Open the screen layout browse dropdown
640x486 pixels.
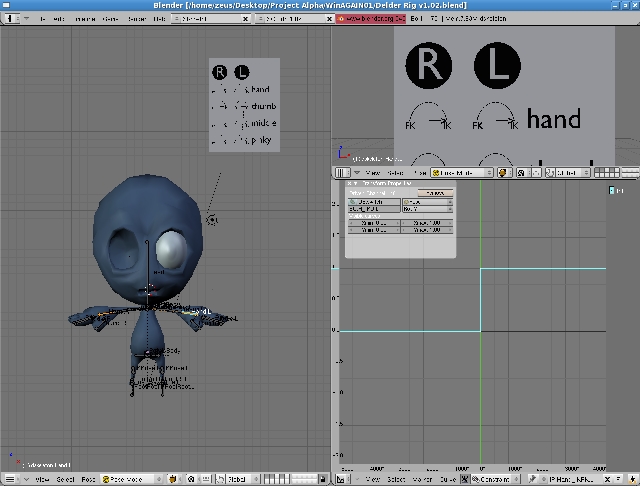point(176,19)
